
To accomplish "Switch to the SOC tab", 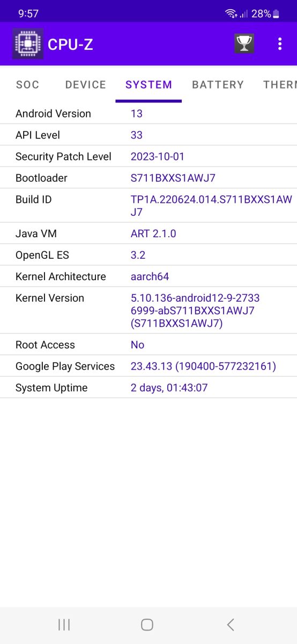I will pyautogui.click(x=27, y=85).
